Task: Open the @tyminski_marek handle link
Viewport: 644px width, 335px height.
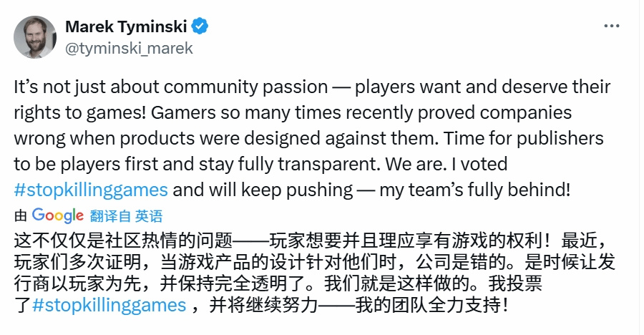Action: coord(130,48)
